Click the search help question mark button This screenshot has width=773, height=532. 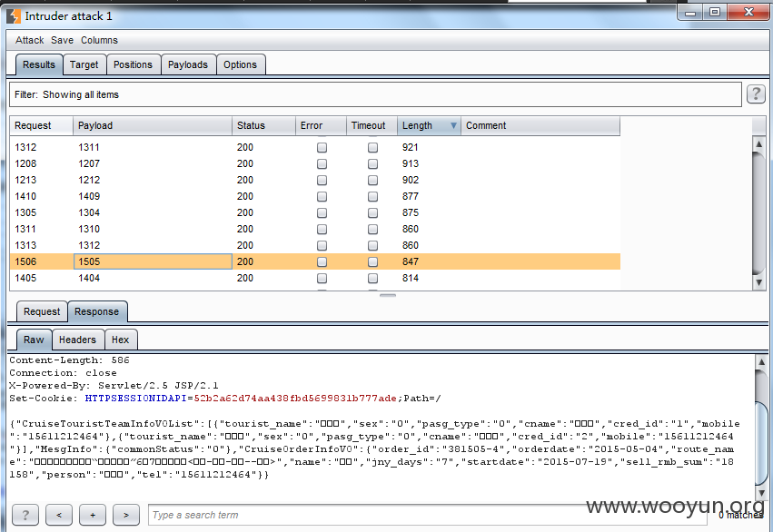pos(25,516)
